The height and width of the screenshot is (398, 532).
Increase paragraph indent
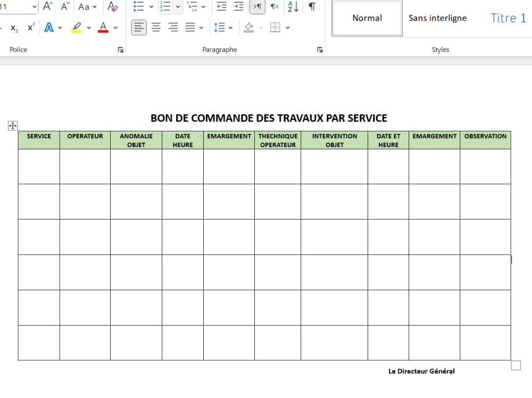point(238,6)
